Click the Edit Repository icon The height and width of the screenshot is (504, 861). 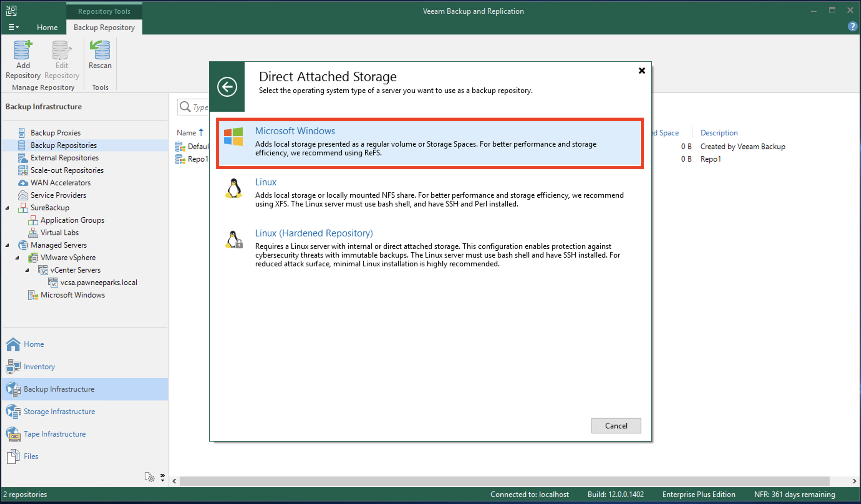click(61, 50)
